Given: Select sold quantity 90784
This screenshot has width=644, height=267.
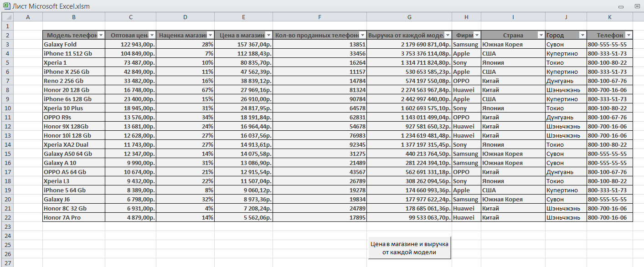Looking at the screenshot, I should [320, 99].
